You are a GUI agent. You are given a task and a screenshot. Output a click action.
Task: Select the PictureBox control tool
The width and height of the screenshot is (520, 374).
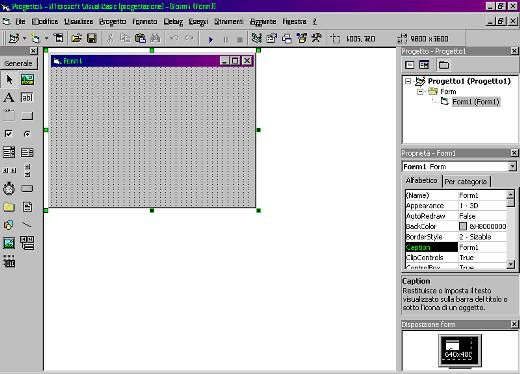click(27, 80)
